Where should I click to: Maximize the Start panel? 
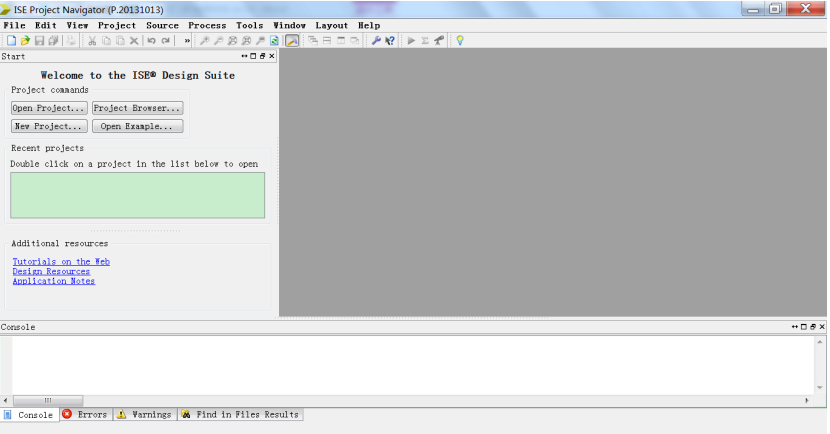253,56
